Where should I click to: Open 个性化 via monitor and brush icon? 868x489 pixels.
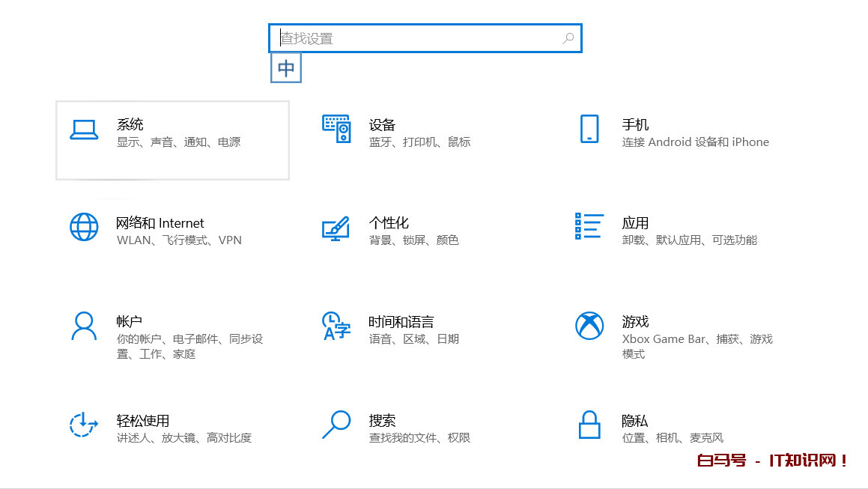pyautogui.click(x=336, y=228)
